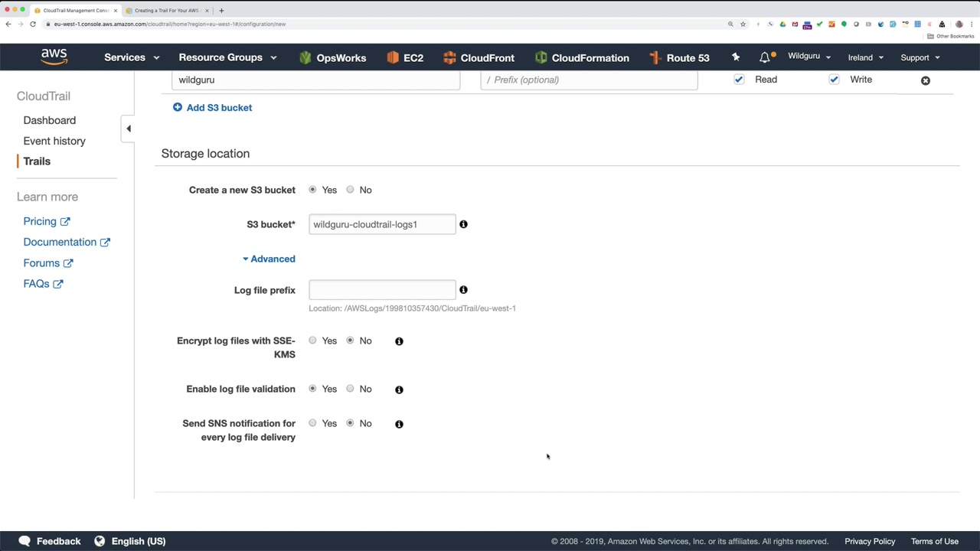Click the S3 bucket name input field
Screen dimensions: 980x551
tap(382, 224)
